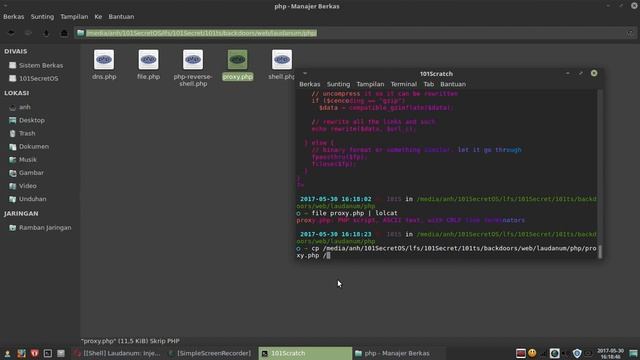Screen dimensions: 640x360
Task: Open Sunting menu in 101Scratch terminal
Action: point(338,84)
